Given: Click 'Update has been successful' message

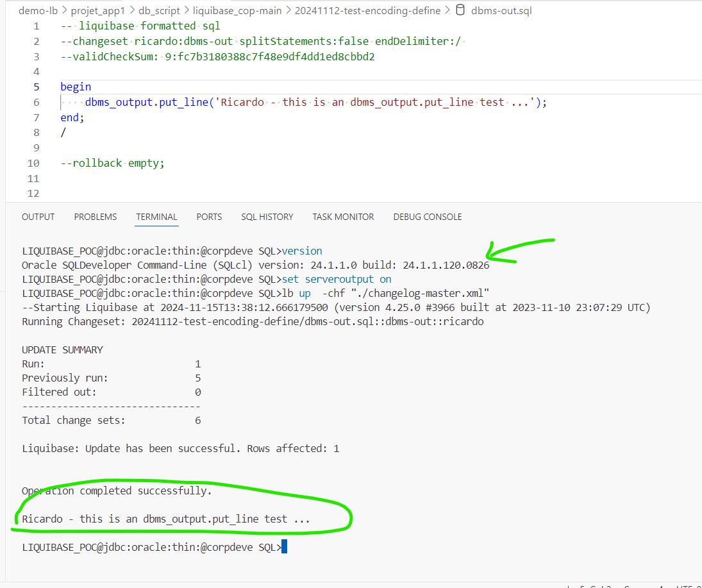Looking at the screenshot, I should tap(181, 448).
